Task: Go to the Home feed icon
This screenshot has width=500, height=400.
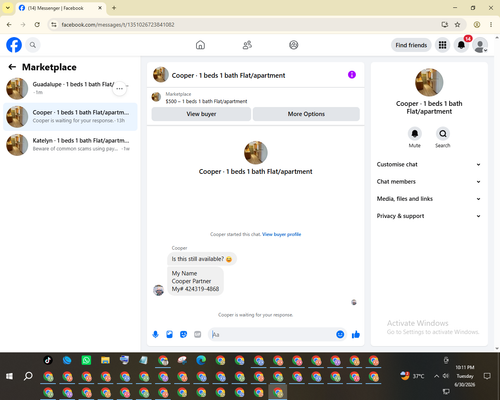Action: point(200,45)
